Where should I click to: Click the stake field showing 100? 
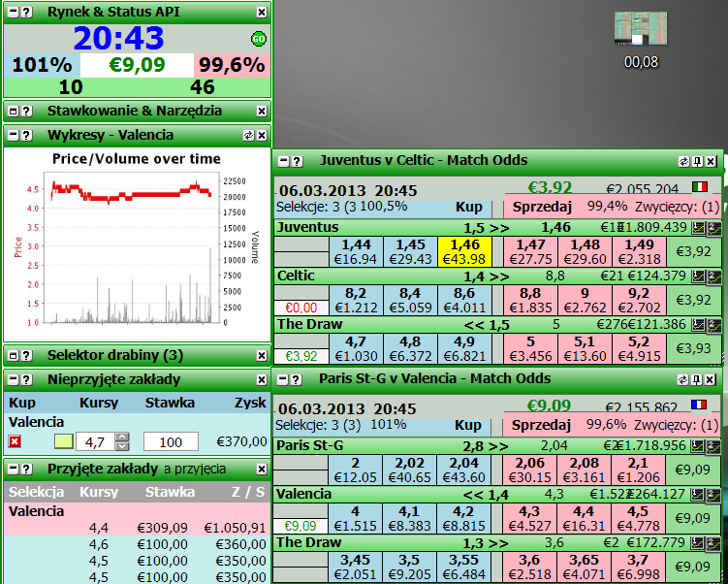(x=171, y=441)
